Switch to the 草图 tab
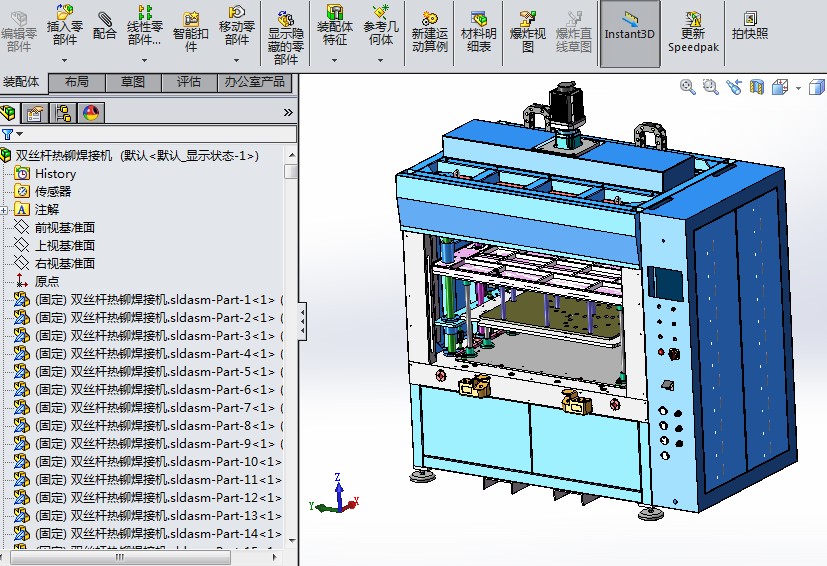The image size is (827, 566). pos(133,82)
